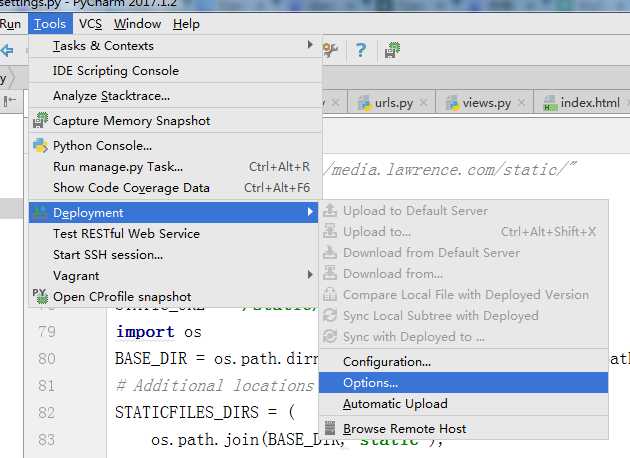This screenshot has width=630, height=458.
Task: Click the BASE_DIR code line
Action: pyautogui.click(x=216, y=359)
